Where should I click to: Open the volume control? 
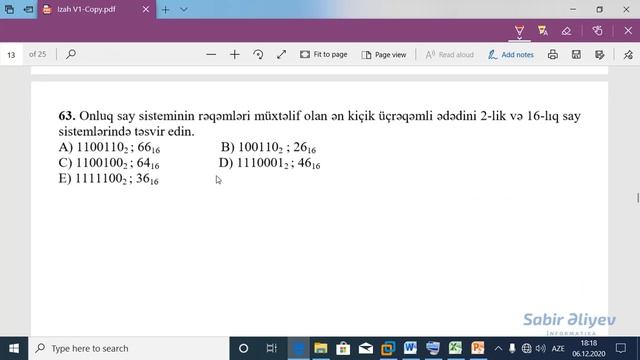tap(541, 348)
